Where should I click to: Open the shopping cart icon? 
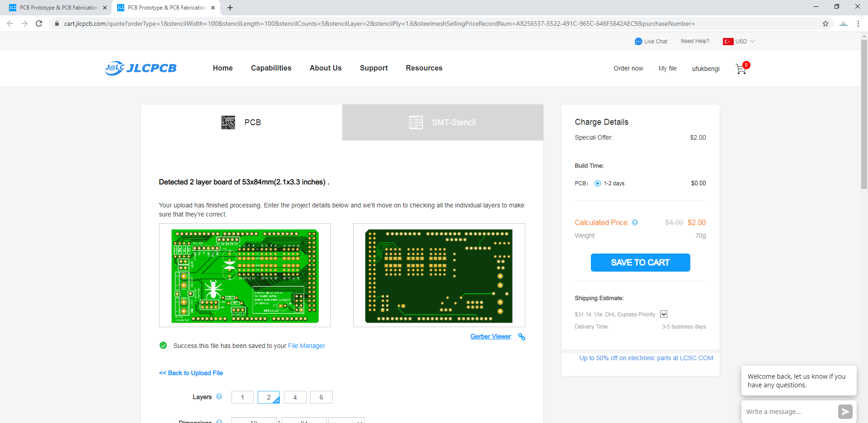[742, 68]
